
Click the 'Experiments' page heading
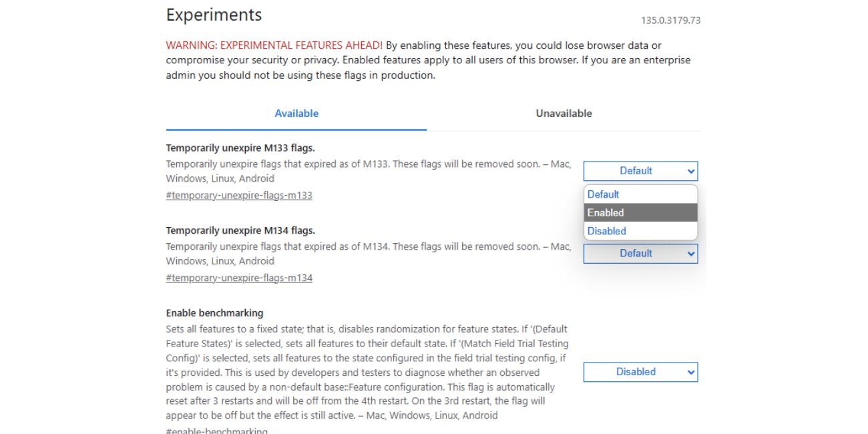[x=214, y=14]
